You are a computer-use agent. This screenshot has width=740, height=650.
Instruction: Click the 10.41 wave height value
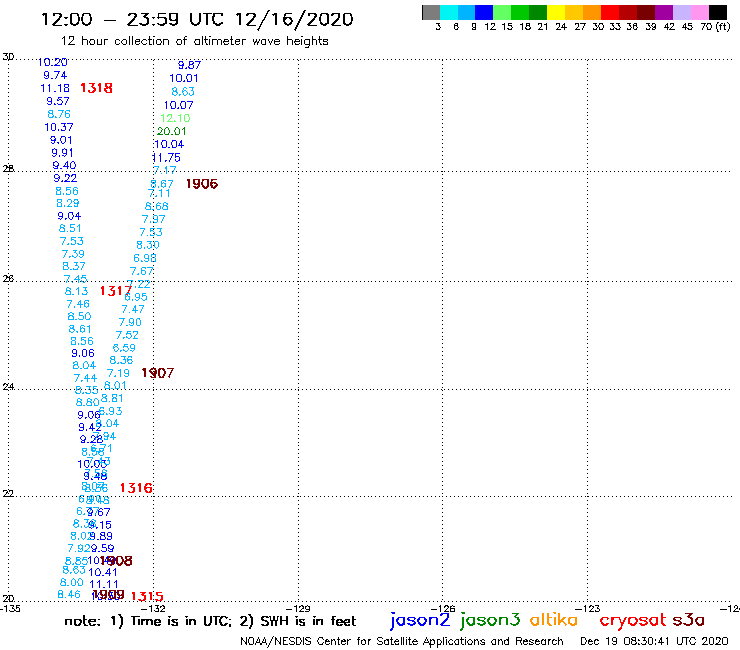pyautogui.click(x=103, y=572)
